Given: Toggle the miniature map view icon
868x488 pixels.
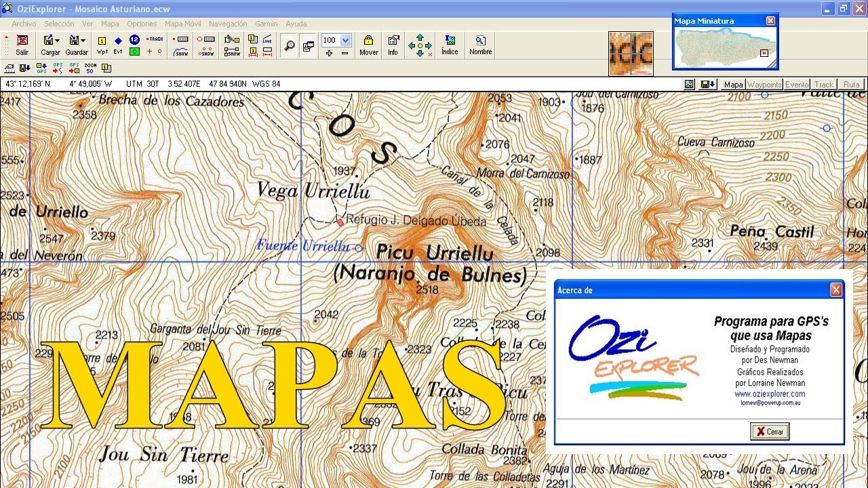Looking at the screenshot, I should point(309,45).
